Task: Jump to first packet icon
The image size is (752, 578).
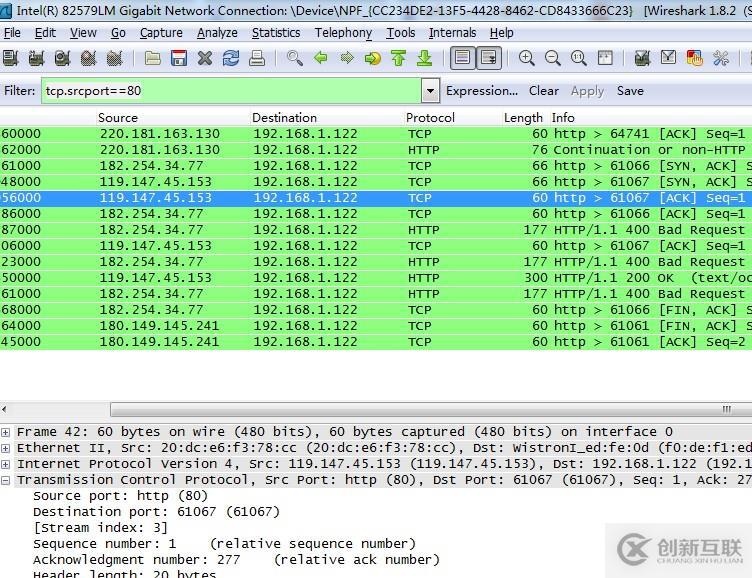Action: pyautogui.click(x=399, y=58)
